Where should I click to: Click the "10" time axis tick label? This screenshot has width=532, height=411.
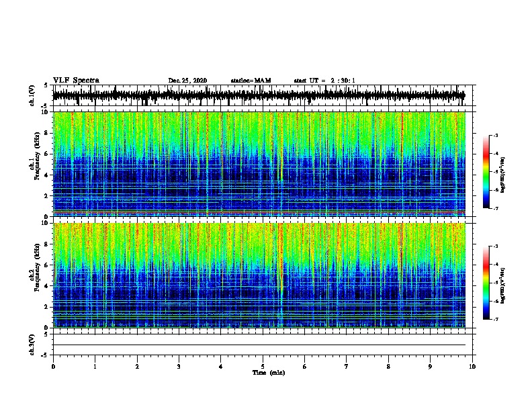(472, 367)
